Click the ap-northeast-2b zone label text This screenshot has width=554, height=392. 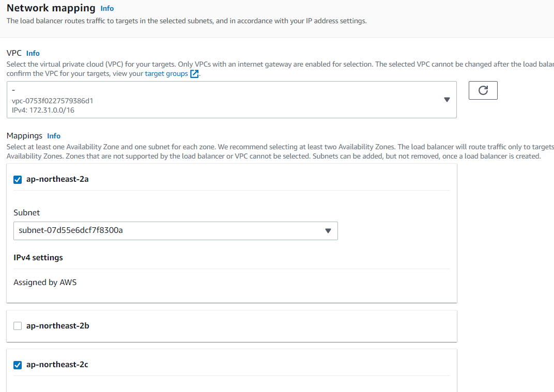[57, 326]
